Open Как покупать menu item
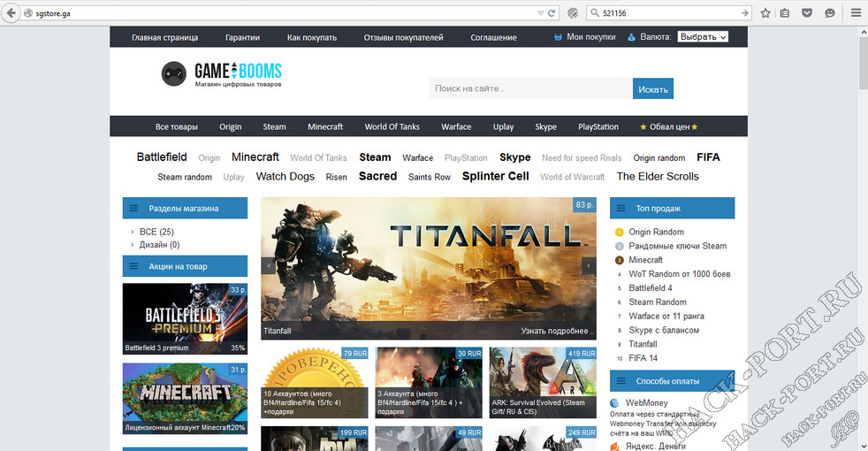This screenshot has width=868, height=451. pos(312,37)
